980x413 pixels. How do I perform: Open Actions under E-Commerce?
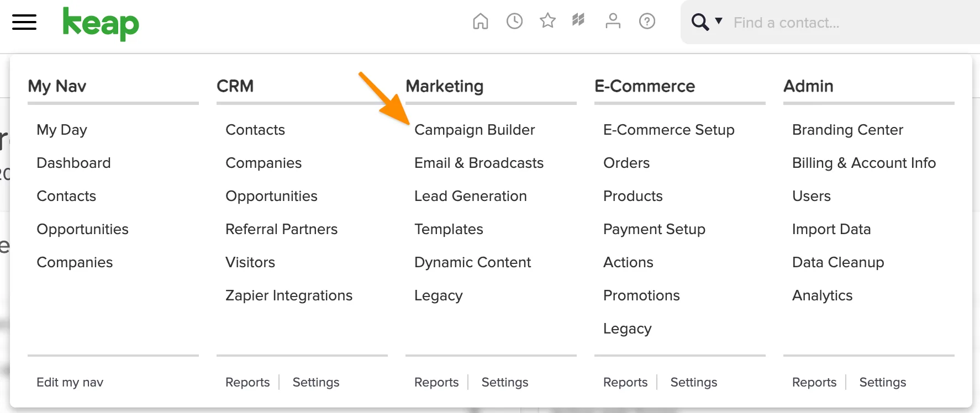(628, 262)
